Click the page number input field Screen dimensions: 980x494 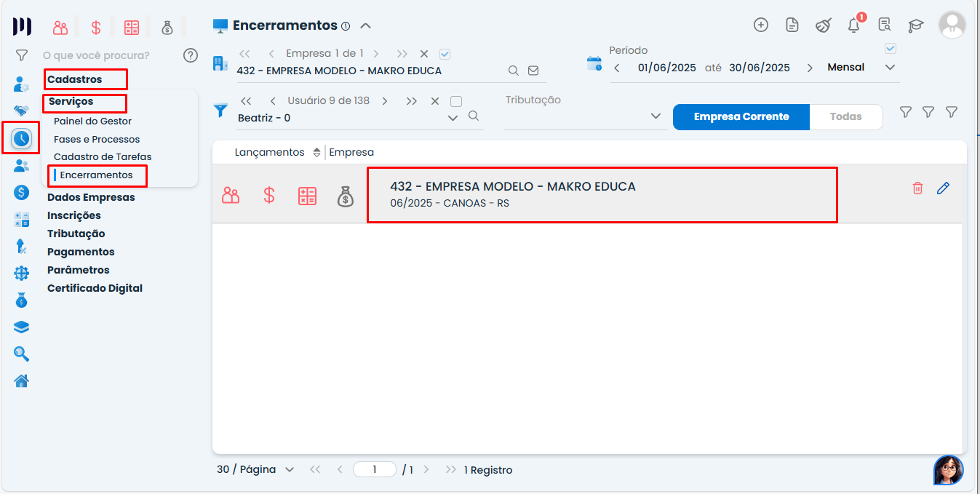(375, 470)
